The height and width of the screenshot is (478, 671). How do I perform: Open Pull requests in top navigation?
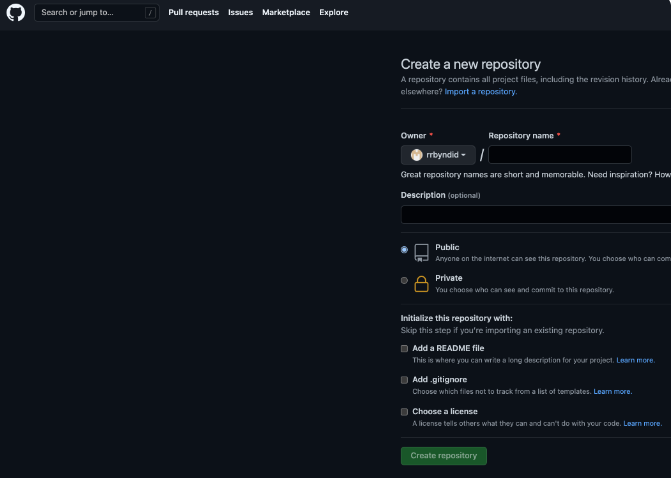pyautogui.click(x=193, y=12)
